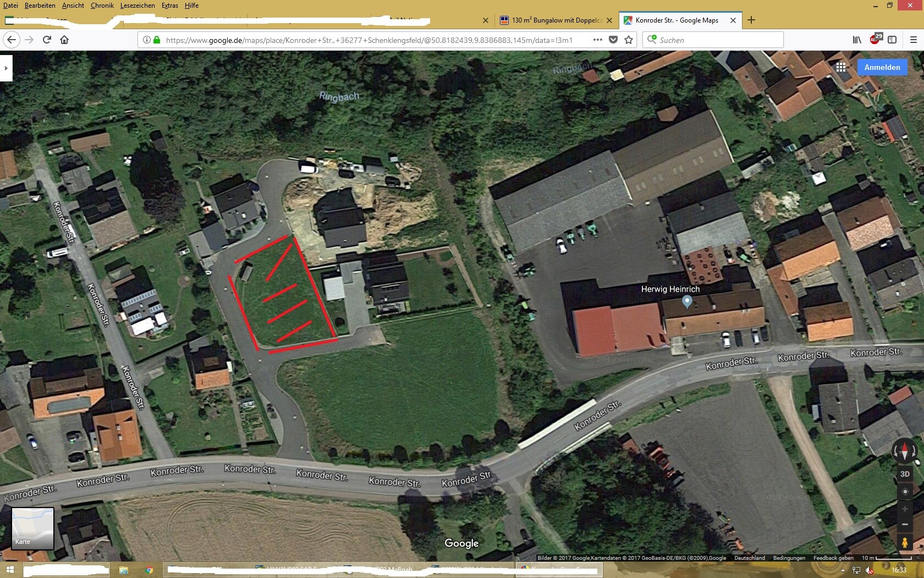Toggle 3D view on the map
This screenshot has width=924, height=578.
point(905,474)
